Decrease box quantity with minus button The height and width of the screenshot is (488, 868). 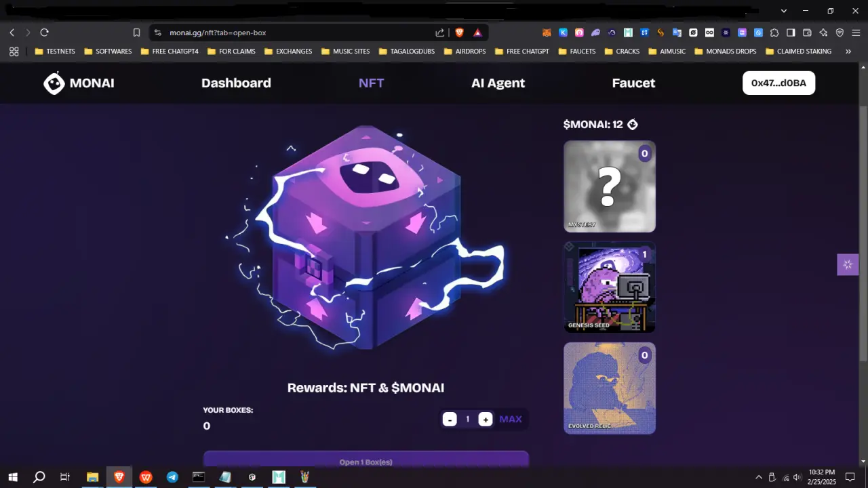pyautogui.click(x=450, y=420)
